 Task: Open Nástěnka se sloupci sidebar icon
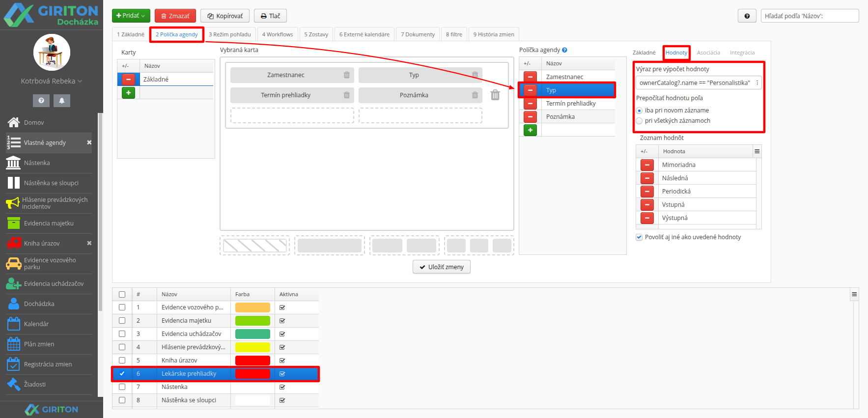[x=14, y=183]
